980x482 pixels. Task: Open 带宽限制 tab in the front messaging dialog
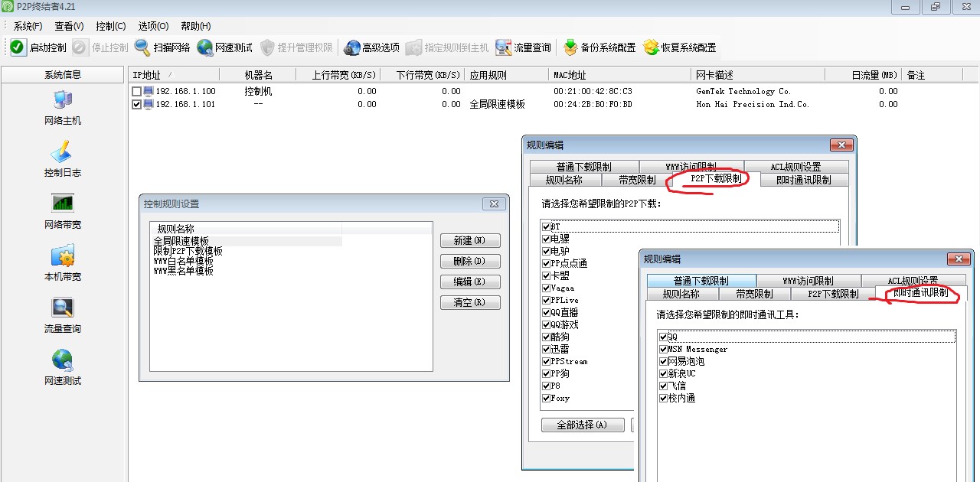click(x=754, y=294)
